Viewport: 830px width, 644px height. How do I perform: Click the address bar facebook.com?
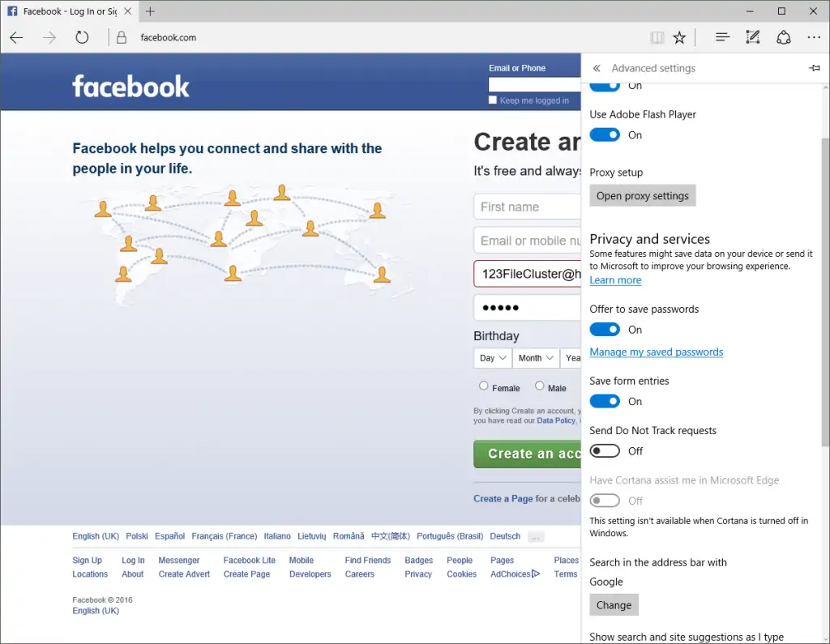click(x=169, y=37)
